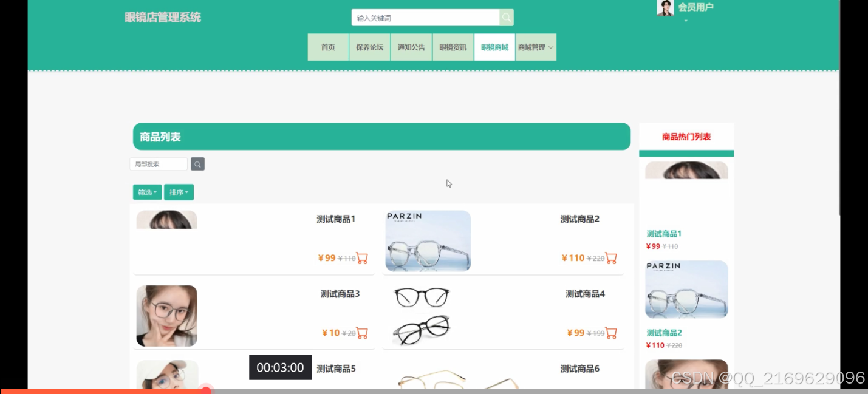Image resolution: width=868 pixels, height=394 pixels.
Task: Open the 保养论坛 tab
Action: [369, 47]
